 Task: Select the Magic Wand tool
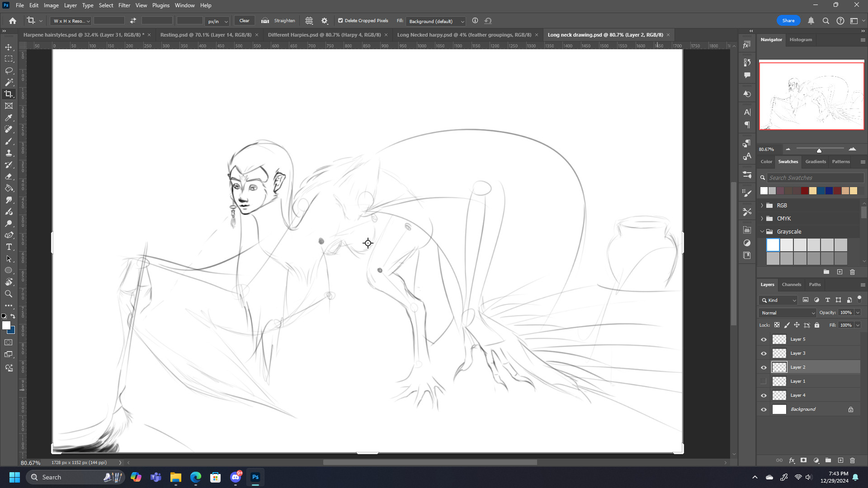pos(9,82)
